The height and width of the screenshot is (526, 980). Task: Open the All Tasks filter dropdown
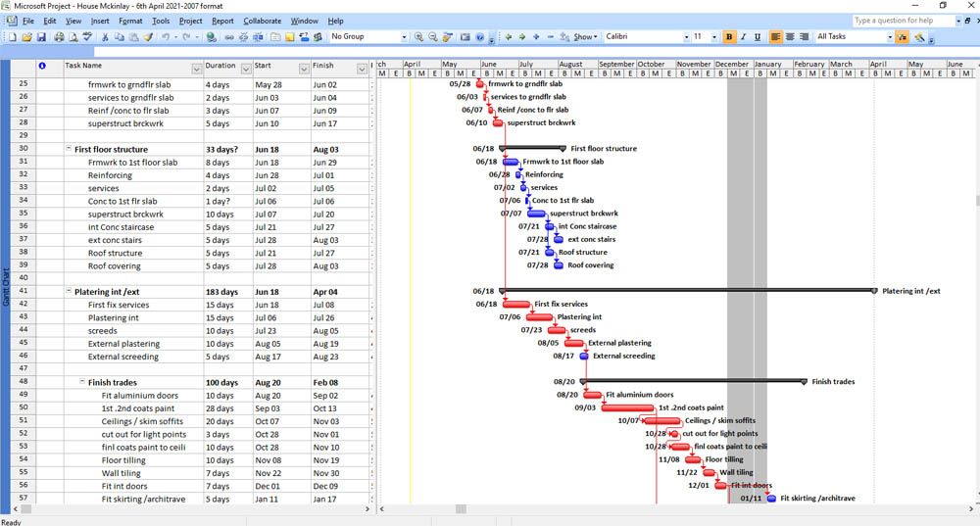pyautogui.click(x=890, y=37)
